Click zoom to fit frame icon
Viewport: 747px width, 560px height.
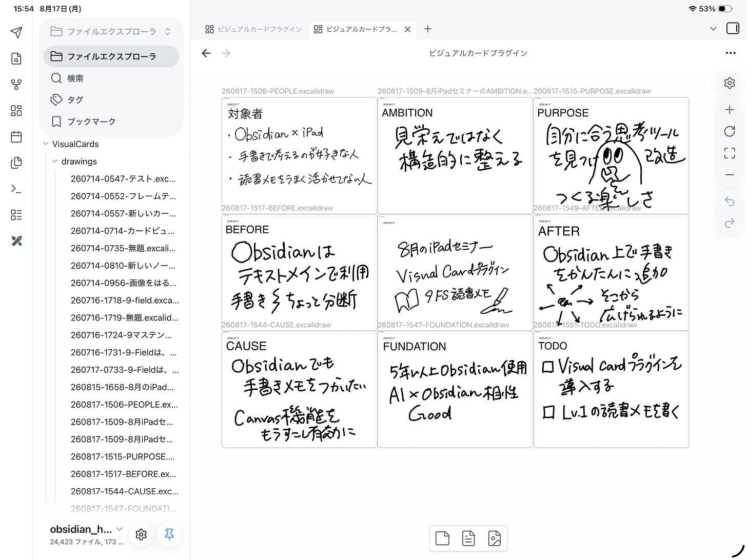point(730,153)
